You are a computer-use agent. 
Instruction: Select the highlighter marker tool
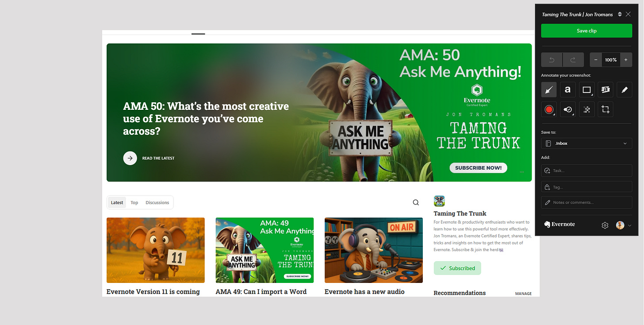pos(625,90)
